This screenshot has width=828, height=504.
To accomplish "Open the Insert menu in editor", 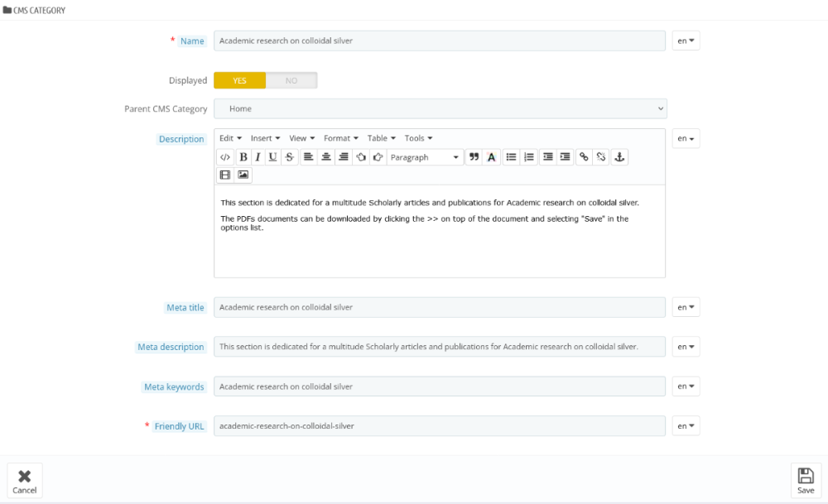I will coord(265,138).
